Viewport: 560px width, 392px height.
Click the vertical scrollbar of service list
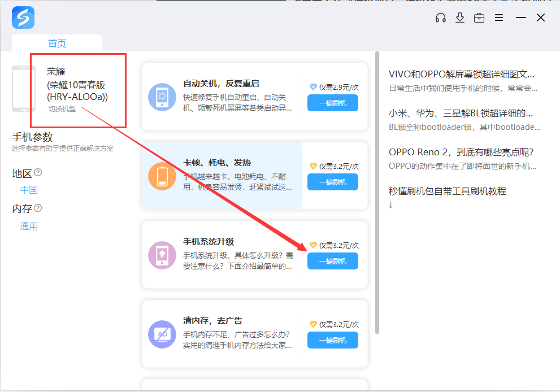click(377, 193)
